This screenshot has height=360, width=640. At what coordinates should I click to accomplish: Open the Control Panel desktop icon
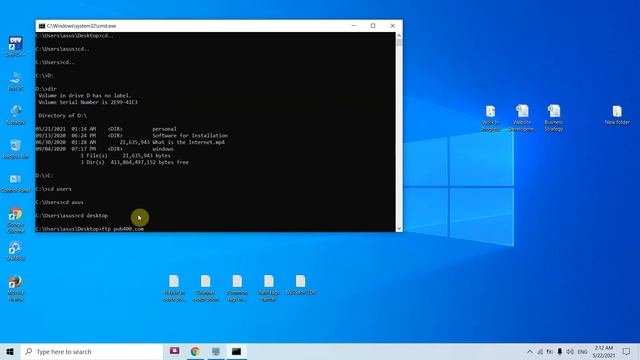(x=16, y=182)
